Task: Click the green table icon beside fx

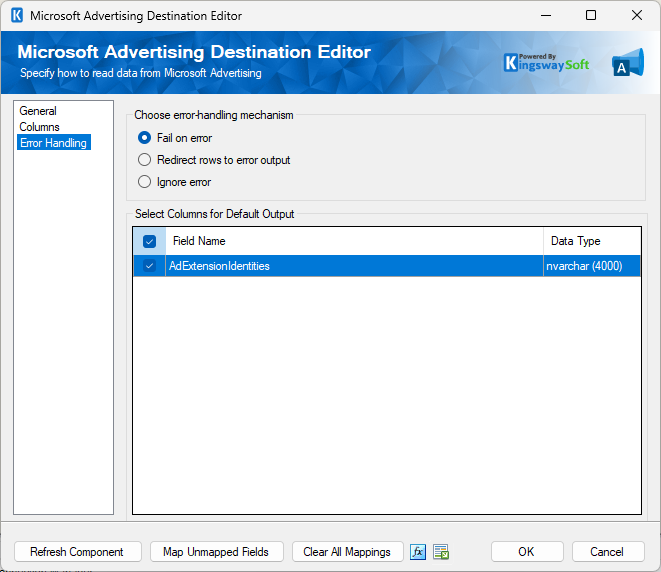Action: click(x=441, y=552)
